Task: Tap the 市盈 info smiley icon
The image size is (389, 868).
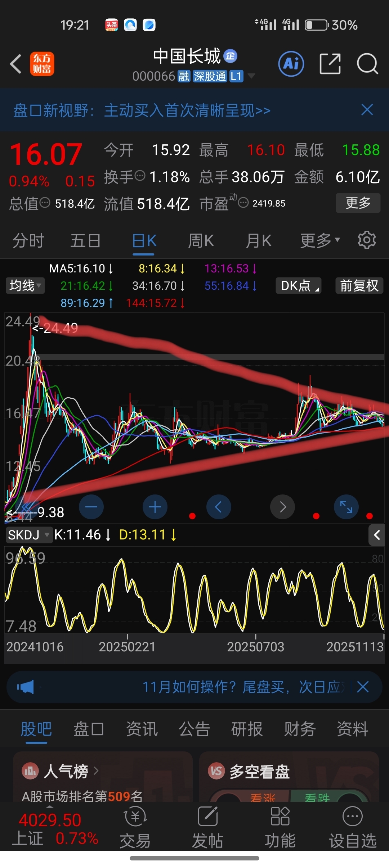Action: pyautogui.click(x=243, y=203)
